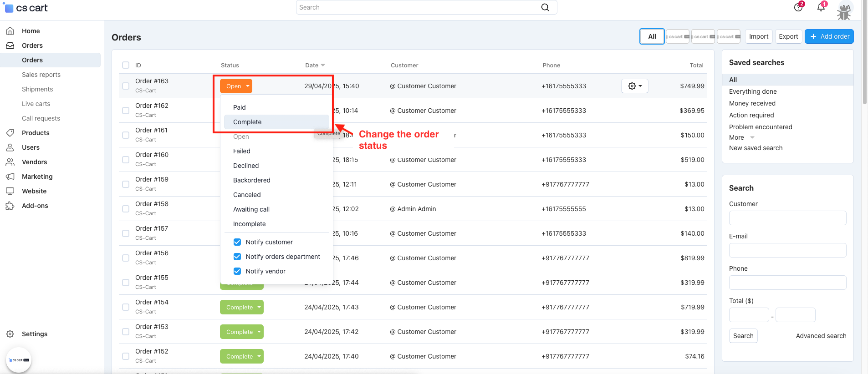
Task: Click the Vendors people icon
Action: point(10,162)
